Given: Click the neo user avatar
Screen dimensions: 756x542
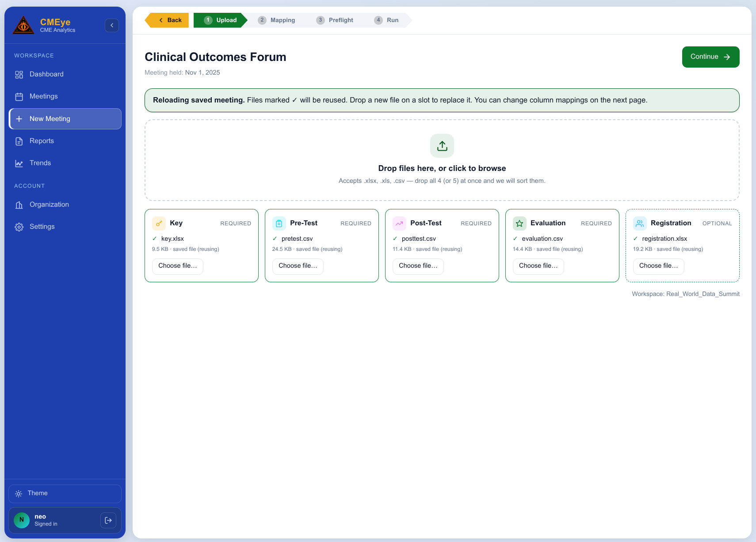Looking at the screenshot, I should coord(22,520).
